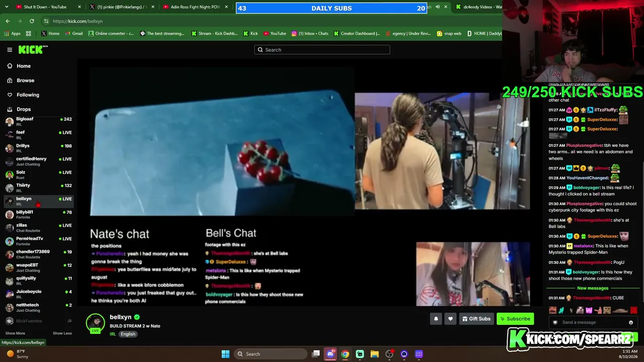The image size is (644, 362).
Task: Click the weather widget showing 87°F Sunny
Action: click(x=17, y=353)
